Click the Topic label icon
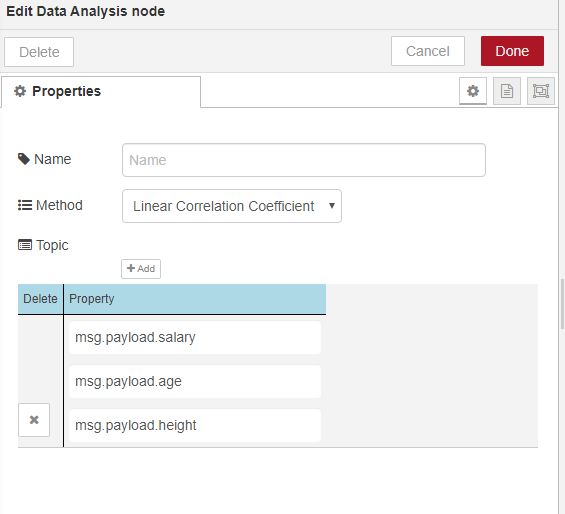565x514 pixels. (x=25, y=245)
